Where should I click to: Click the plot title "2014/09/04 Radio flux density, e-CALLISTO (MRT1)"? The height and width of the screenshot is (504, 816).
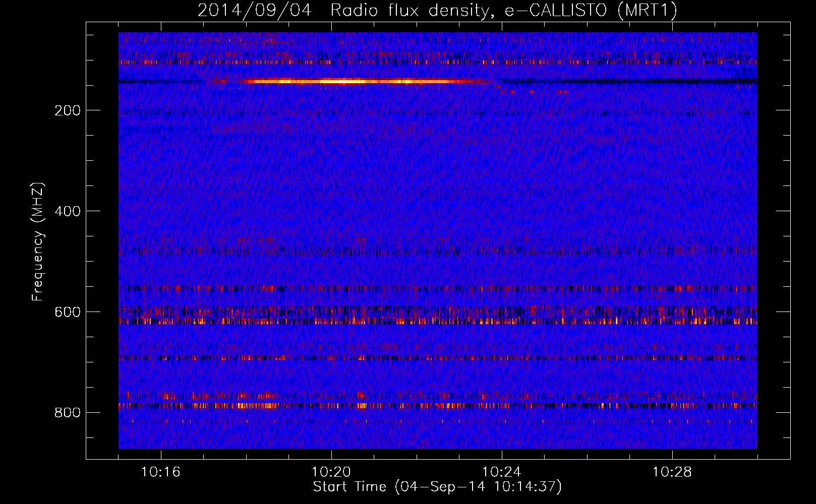coord(437,10)
